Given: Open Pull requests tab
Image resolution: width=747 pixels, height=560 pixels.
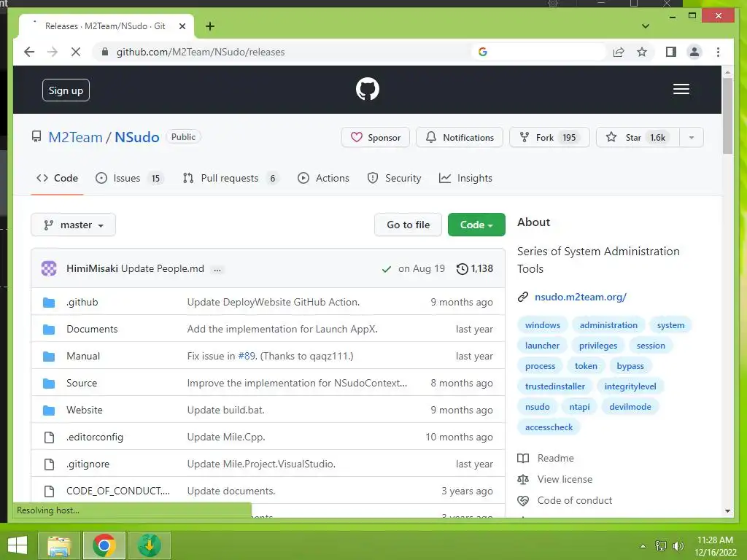Looking at the screenshot, I should (230, 178).
